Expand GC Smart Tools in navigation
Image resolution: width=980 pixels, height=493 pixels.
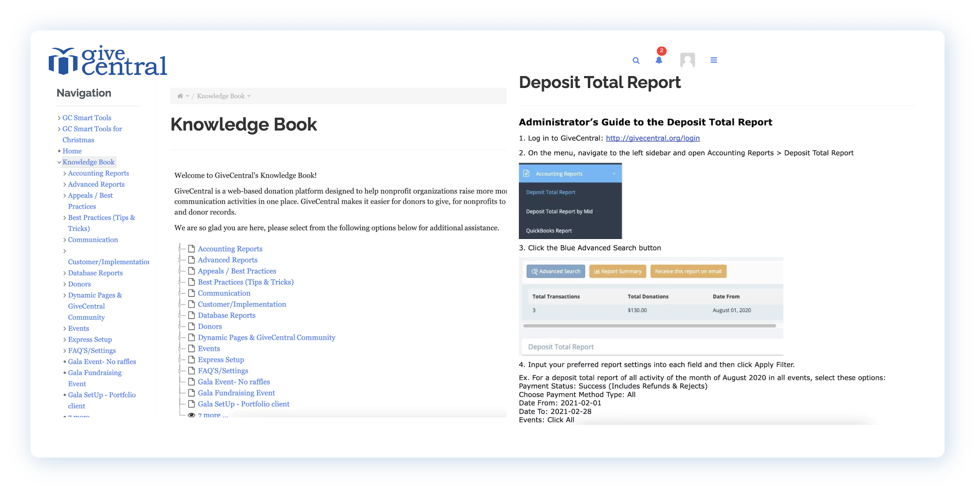coord(59,118)
